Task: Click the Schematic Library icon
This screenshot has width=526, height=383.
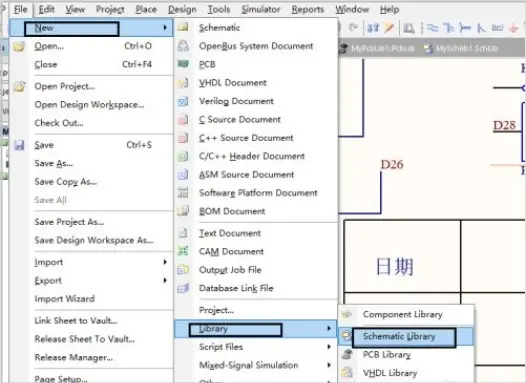Action: coord(347,336)
